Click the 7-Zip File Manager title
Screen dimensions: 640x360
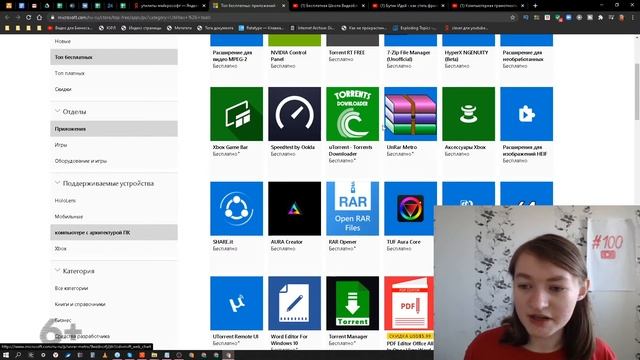click(x=409, y=56)
